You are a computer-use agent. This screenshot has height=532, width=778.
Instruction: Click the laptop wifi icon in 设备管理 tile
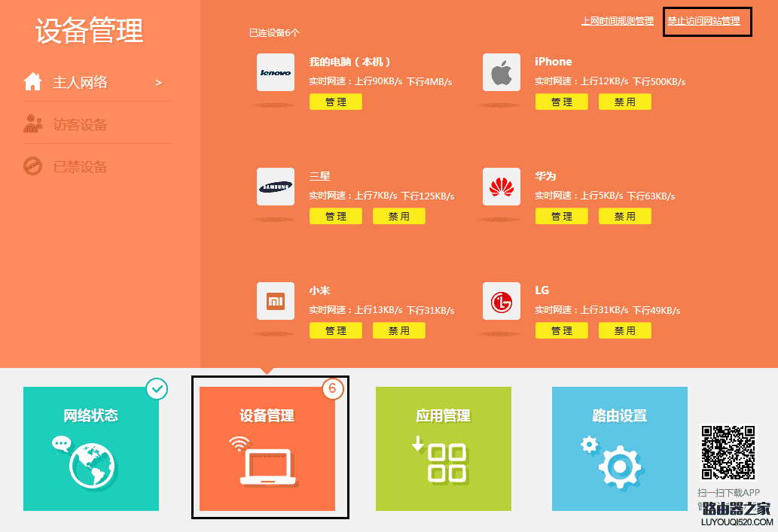tap(263, 461)
